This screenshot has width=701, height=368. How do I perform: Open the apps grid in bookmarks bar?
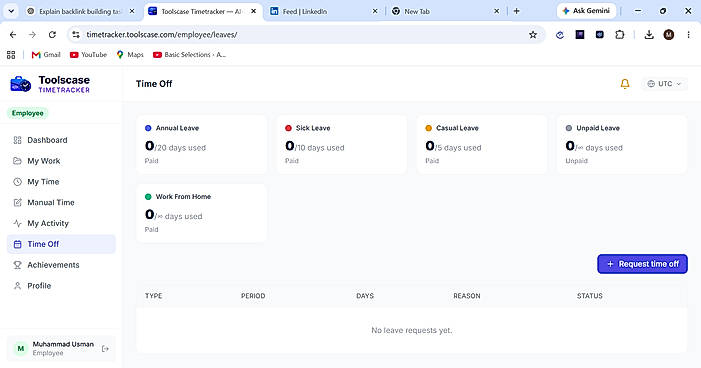click(x=11, y=55)
